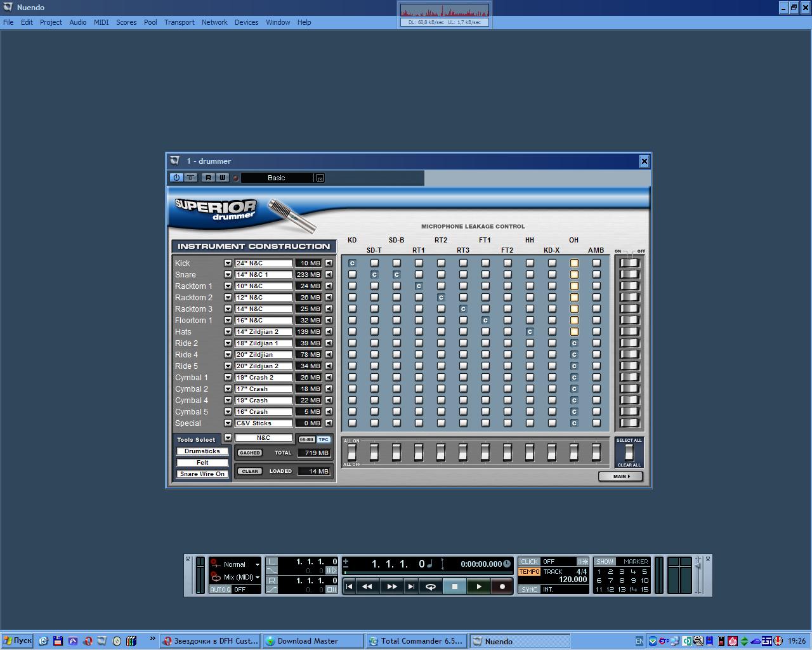Audition the Ride 4 speaker icon
Screen dimensions: 812x650
click(329, 354)
